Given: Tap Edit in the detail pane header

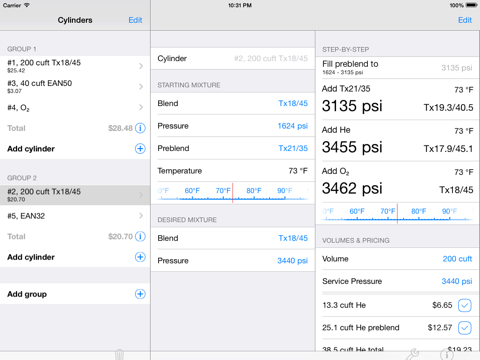Looking at the screenshot, I should [x=465, y=20].
